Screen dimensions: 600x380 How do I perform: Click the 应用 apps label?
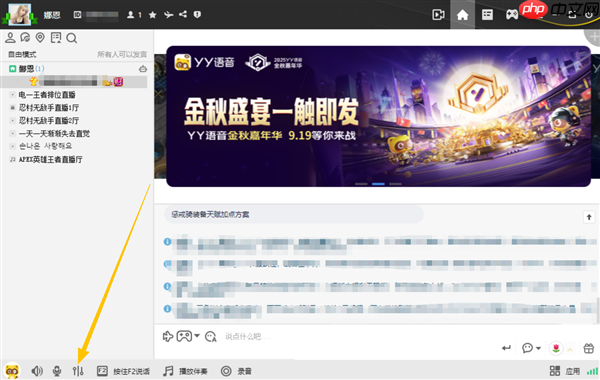(573, 371)
